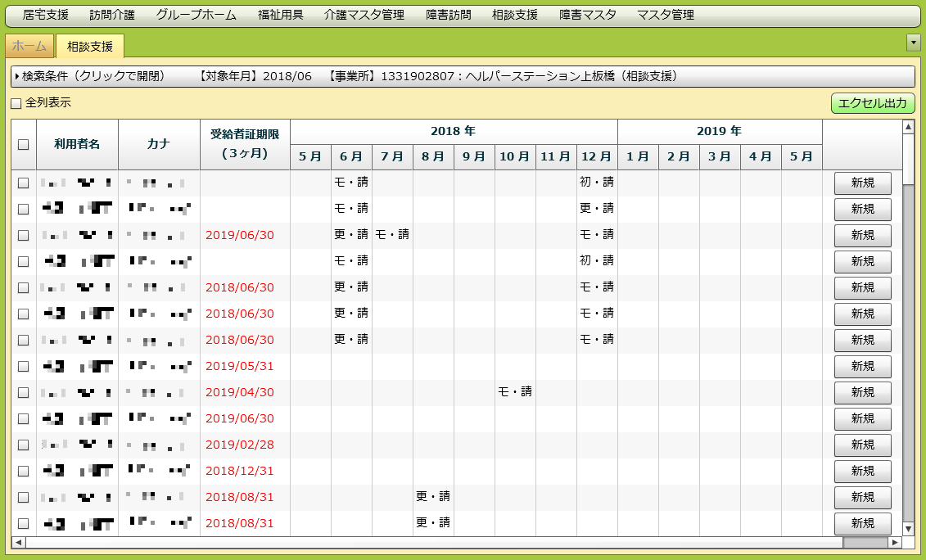Screen dimensions: 926x560
Task: Open the マスタ管理 menu
Action: [x=665, y=15]
